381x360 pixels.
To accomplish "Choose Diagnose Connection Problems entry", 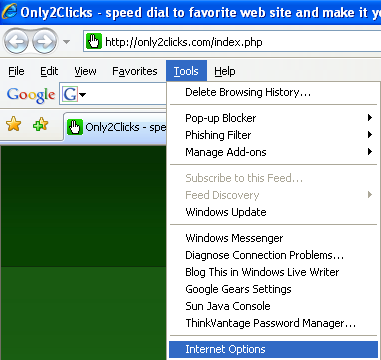I will click(273, 255).
